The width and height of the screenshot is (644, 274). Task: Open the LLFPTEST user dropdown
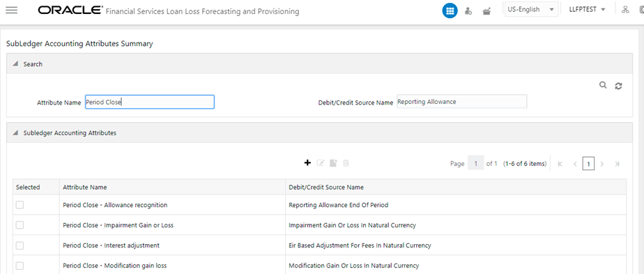pos(587,10)
